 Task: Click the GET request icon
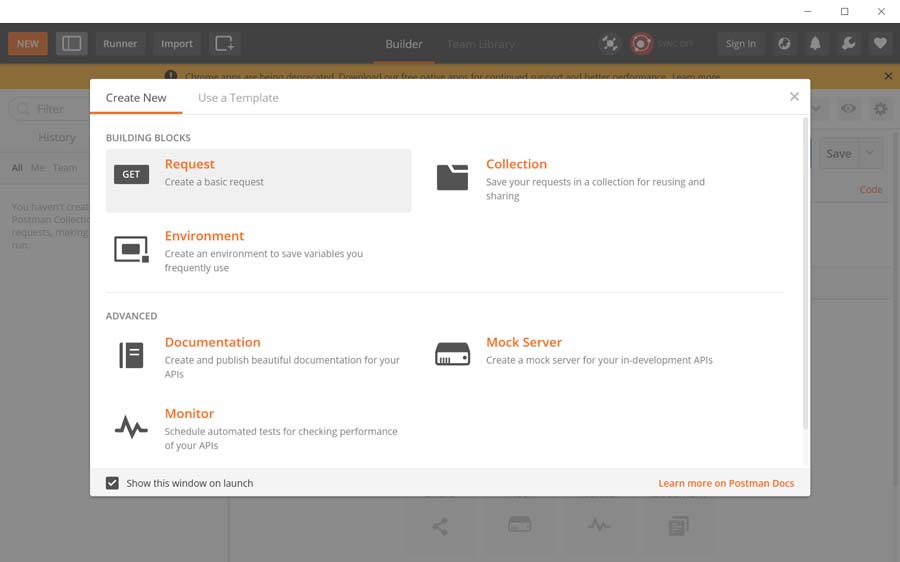click(131, 175)
